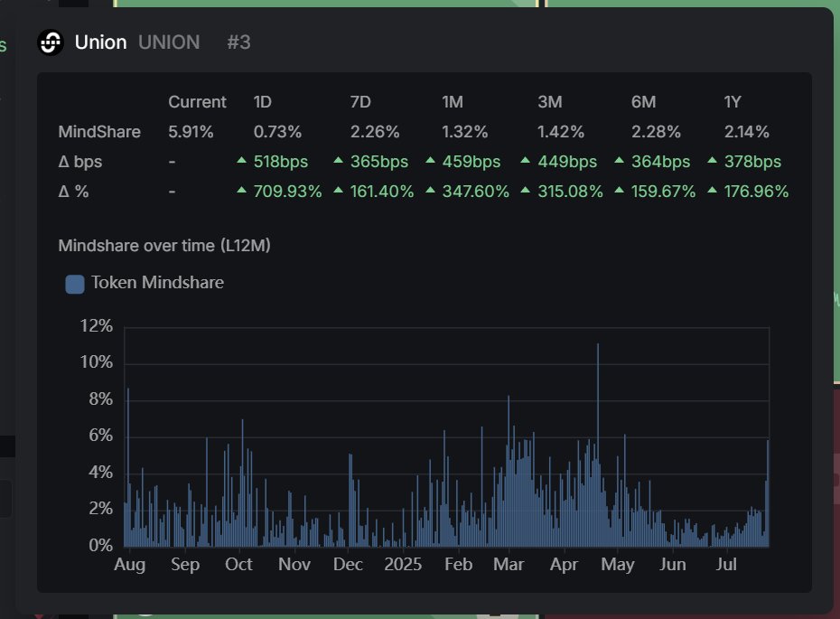The image size is (840, 619).
Task: Click the 2025 x-axis label
Action: tap(403, 565)
